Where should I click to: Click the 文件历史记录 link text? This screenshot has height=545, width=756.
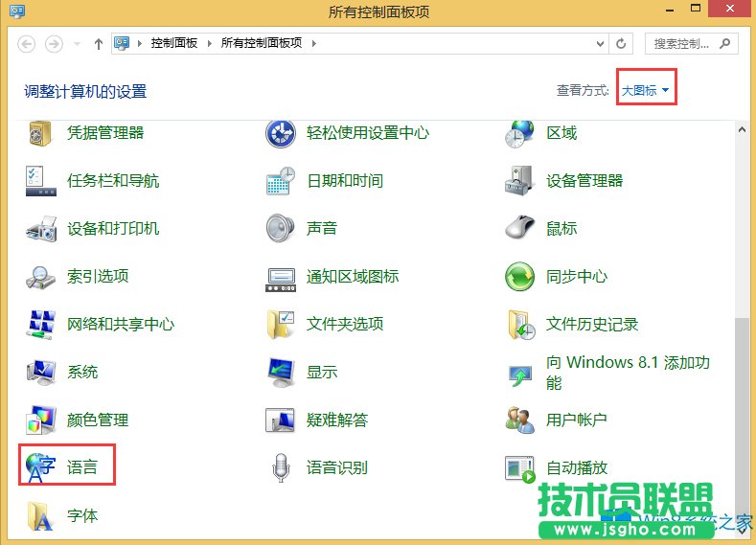(592, 324)
